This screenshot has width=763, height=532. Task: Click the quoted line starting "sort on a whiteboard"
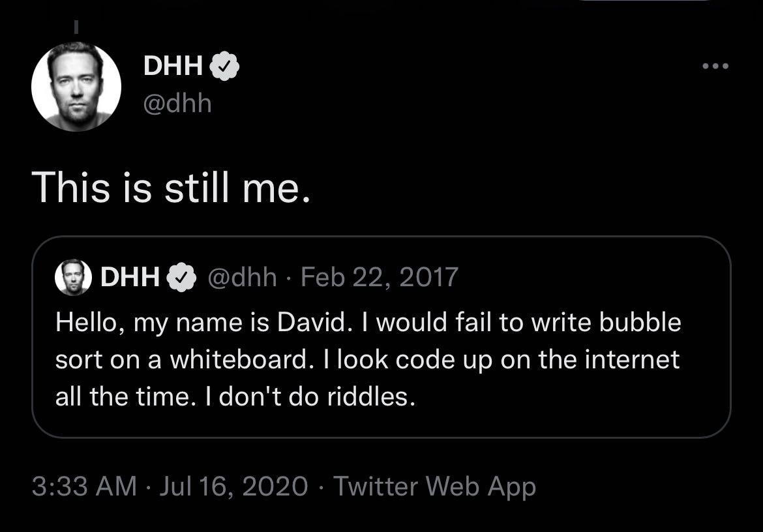[367, 359]
